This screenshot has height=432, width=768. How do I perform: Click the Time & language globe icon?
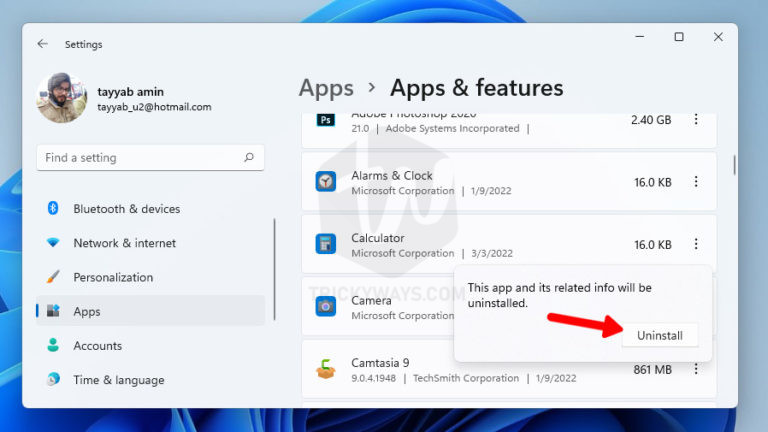(x=53, y=379)
